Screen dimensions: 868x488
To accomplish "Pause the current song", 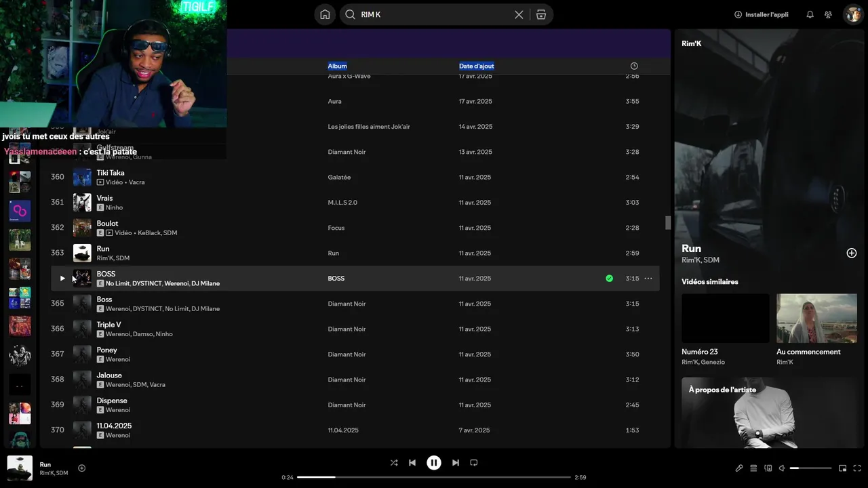I will [x=434, y=463].
